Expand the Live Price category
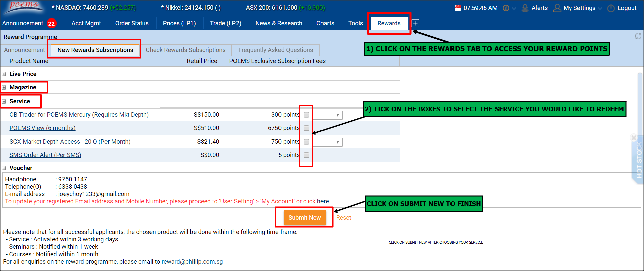The height and width of the screenshot is (271, 644). click(x=4, y=74)
